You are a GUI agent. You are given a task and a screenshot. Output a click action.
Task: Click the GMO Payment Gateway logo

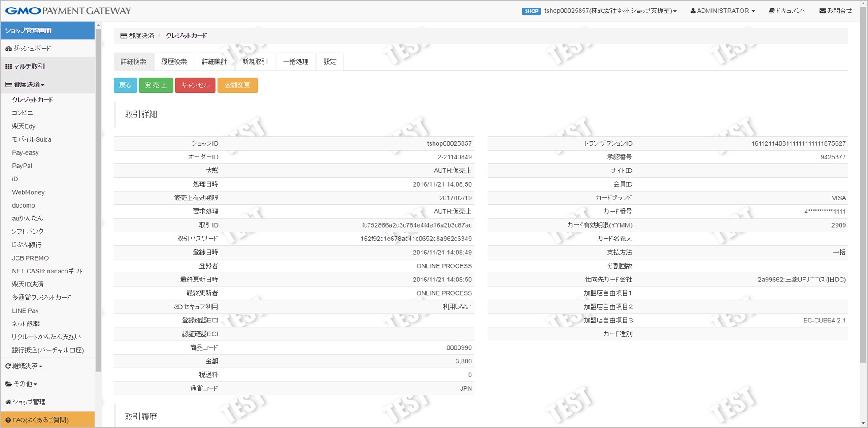68,11
